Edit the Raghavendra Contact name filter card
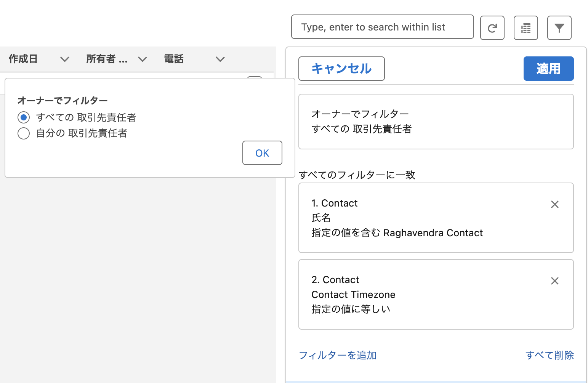588x383 pixels. tap(419, 218)
